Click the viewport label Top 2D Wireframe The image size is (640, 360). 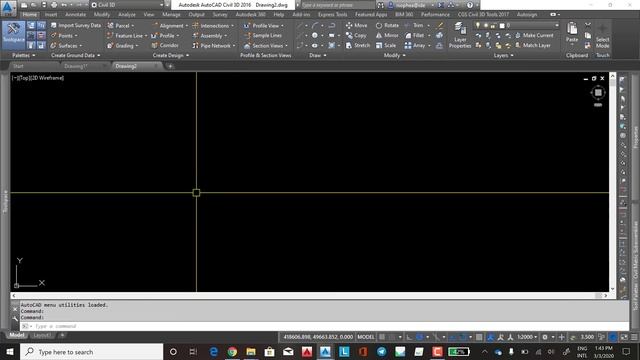pos(38,78)
